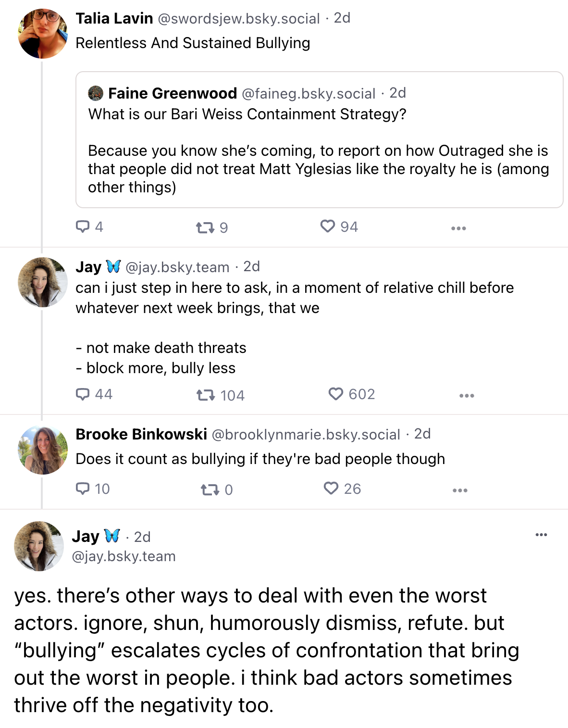The image size is (568, 728).
Task: Reply to Jay's death threats post
Action: 83,394
